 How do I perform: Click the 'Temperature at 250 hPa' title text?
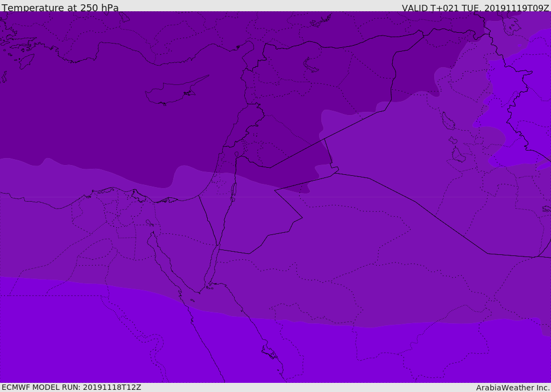pyautogui.click(x=60, y=8)
